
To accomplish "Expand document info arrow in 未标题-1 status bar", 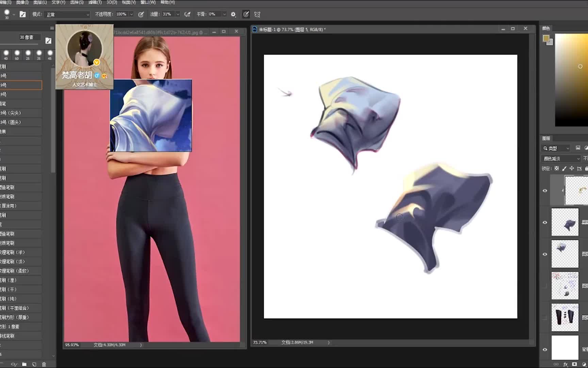I will (x=329, y=342).
